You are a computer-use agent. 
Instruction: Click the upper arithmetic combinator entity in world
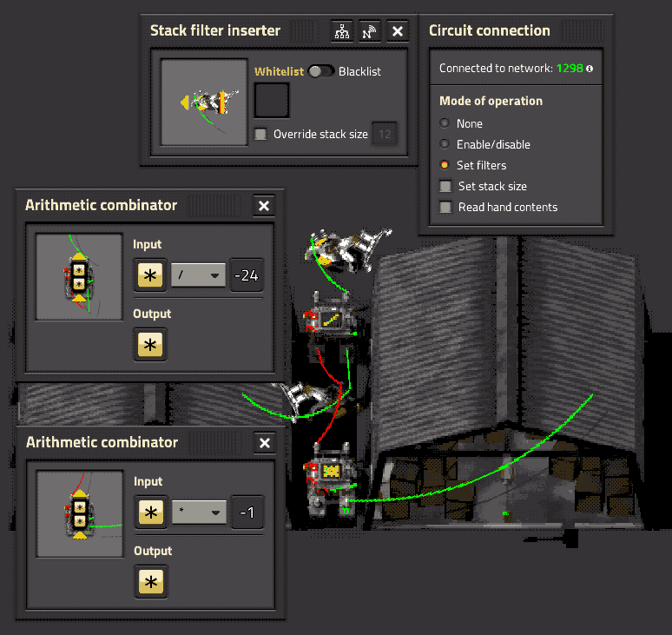330,320
